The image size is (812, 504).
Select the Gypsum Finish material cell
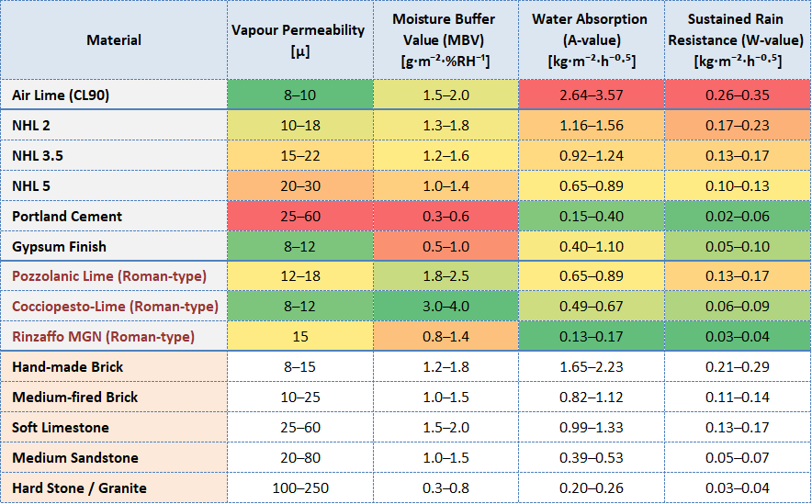59,247
